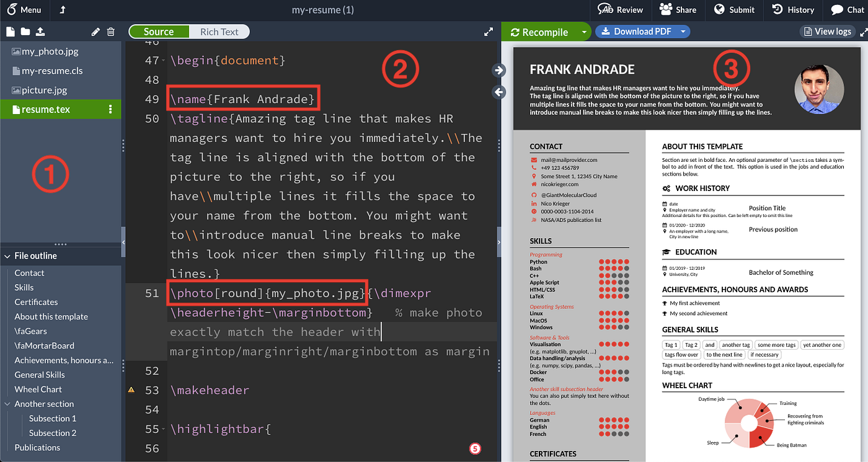This screenshot has width=868, height=462.
Task: Click the file icon beside my-resume.cls
Action: 16,71
